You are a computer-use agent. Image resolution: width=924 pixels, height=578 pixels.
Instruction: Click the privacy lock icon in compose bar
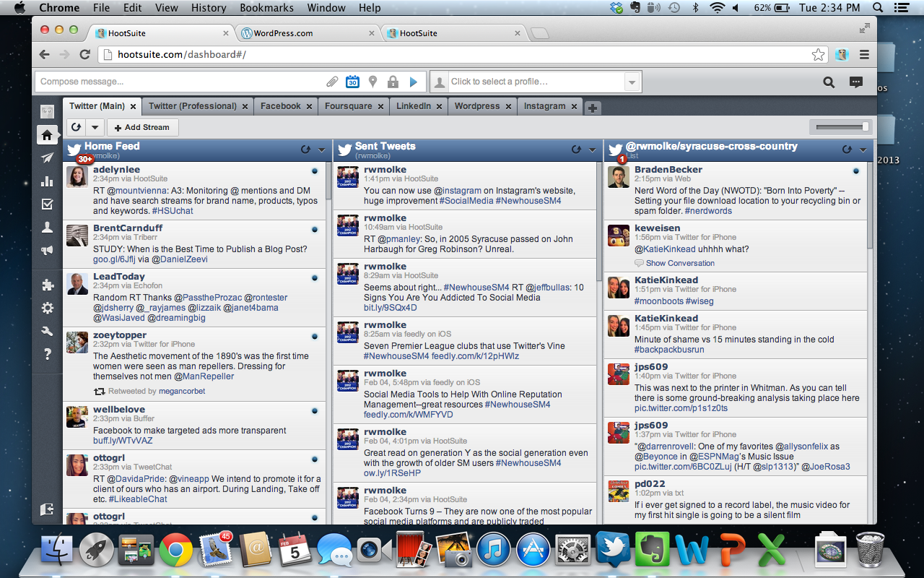click(393, 82)
